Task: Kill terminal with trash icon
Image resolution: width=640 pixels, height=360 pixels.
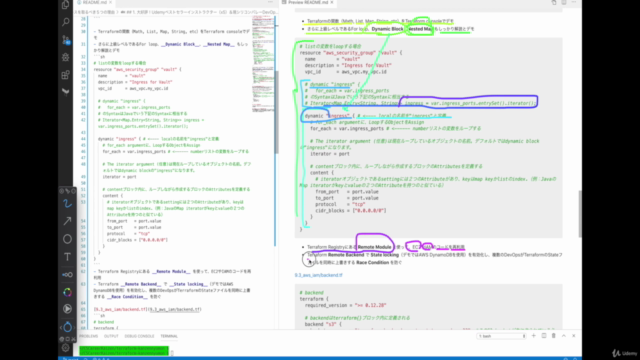Action: (x=553, y=336)
